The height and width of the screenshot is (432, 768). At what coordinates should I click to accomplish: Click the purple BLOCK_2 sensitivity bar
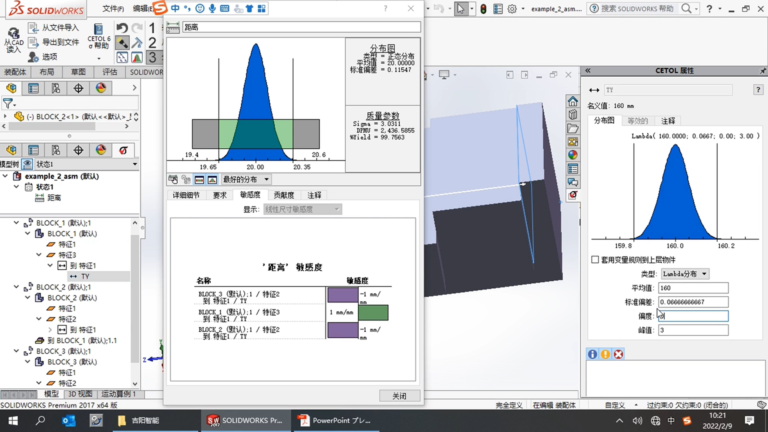point(343,330)
